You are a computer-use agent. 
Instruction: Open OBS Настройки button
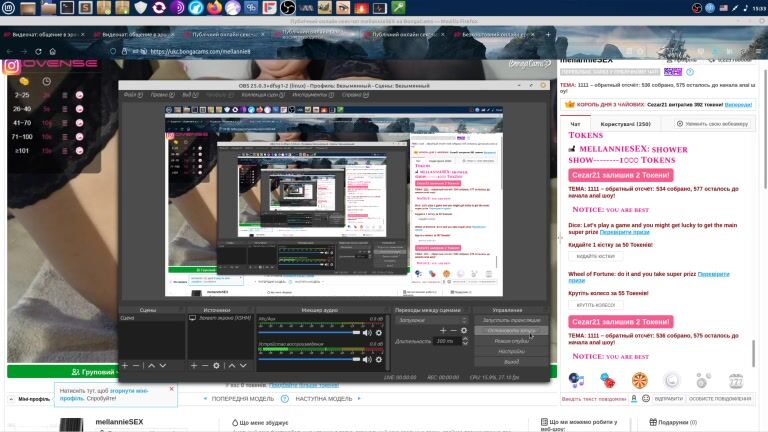510,352
